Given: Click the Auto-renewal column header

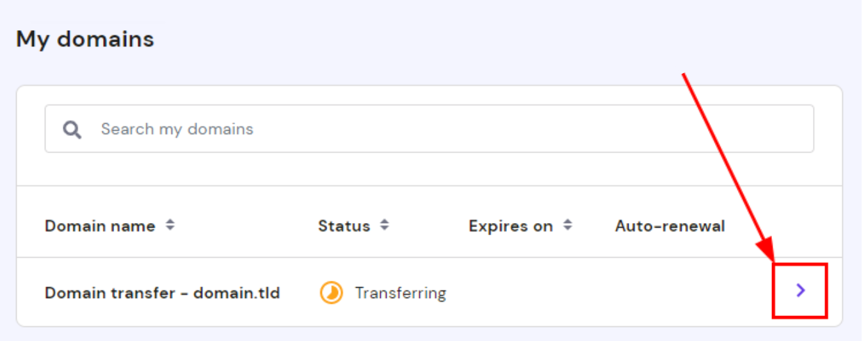Looking at the screenshot, I should pyautogui.click(x=670, y=226).
